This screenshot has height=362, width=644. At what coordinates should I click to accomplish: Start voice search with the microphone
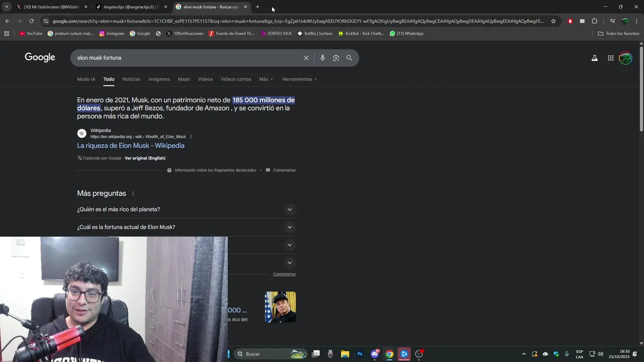[x=323, y=58]
